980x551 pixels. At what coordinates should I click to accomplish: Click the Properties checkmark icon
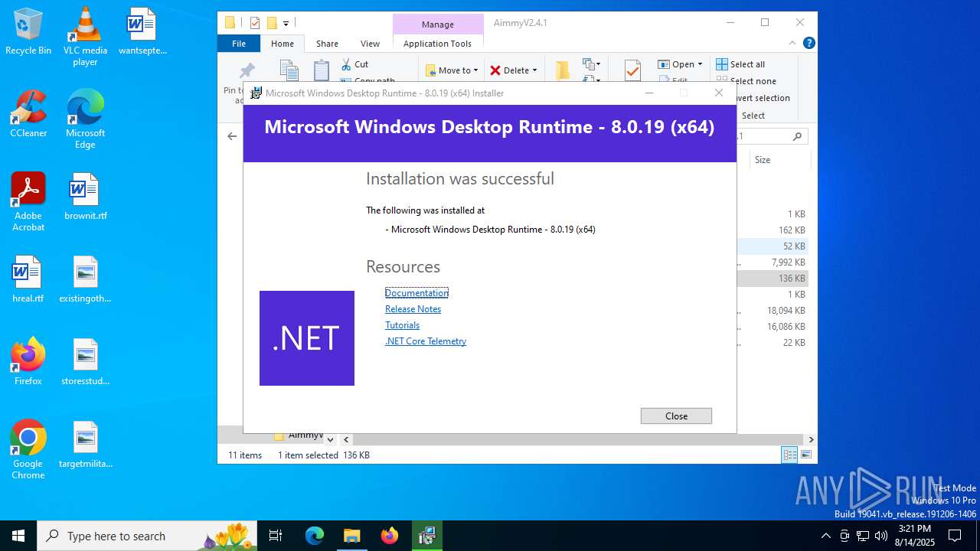point(632,70)
